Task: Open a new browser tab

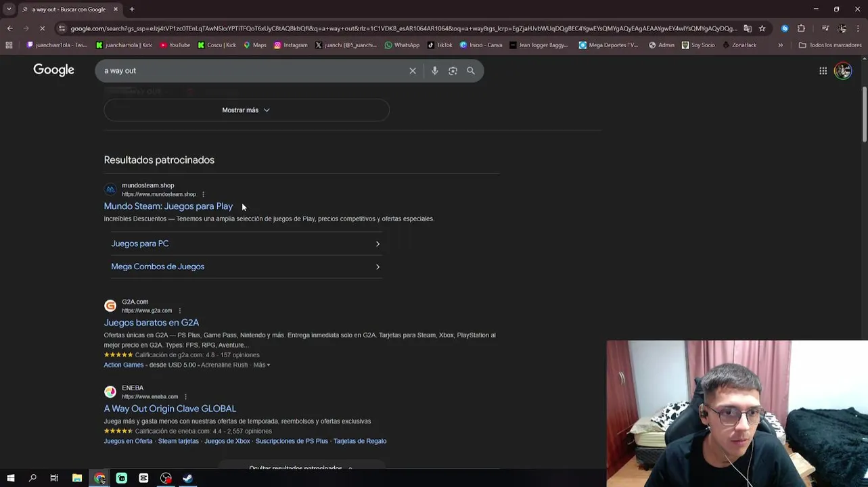Action: (x=132, y=9)
